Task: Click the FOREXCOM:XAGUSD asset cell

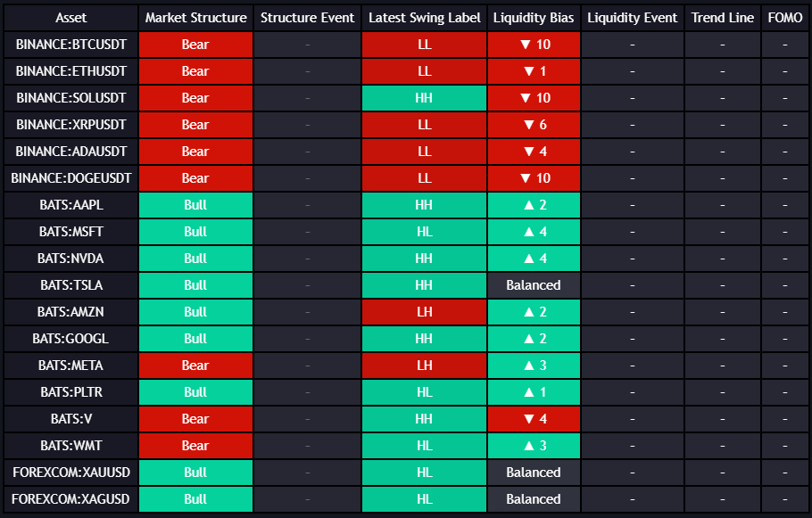Action: pos(71,499)
